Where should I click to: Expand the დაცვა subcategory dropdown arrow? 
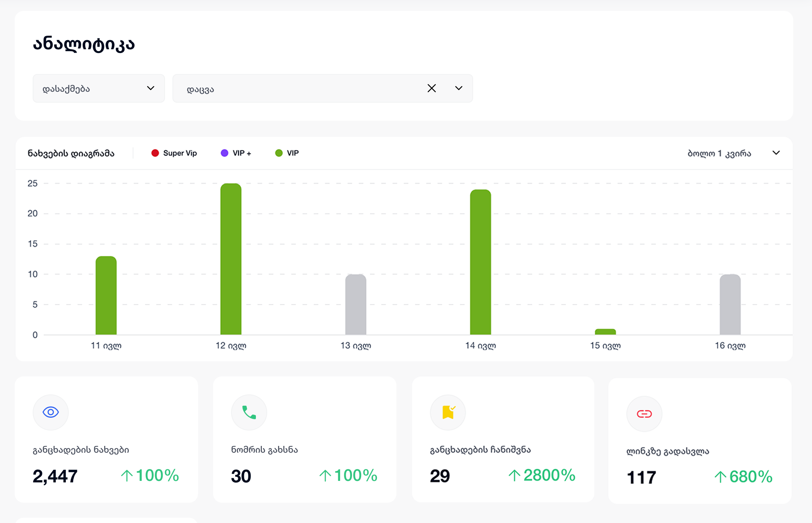click(458, 88)
